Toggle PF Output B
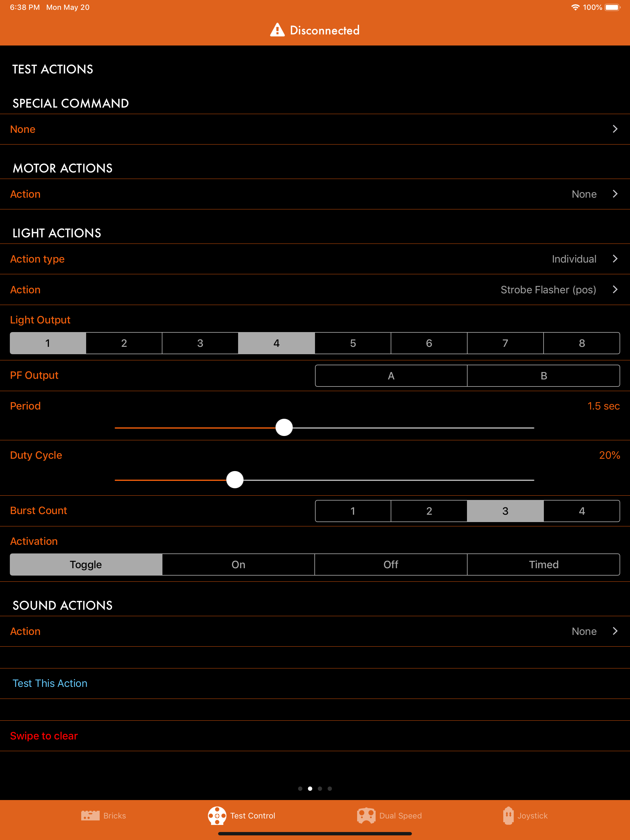The width and height of the screenshot is (630, 840). click(x=544, y=375)
